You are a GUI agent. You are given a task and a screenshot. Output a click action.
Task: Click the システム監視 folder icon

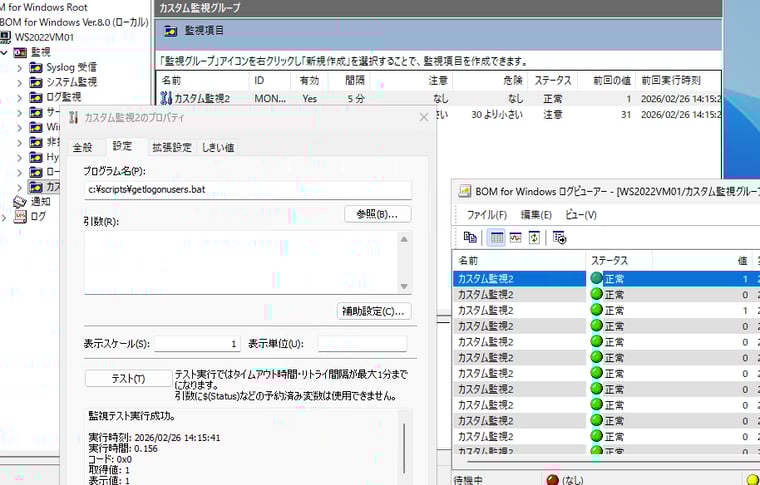[36, 82]
